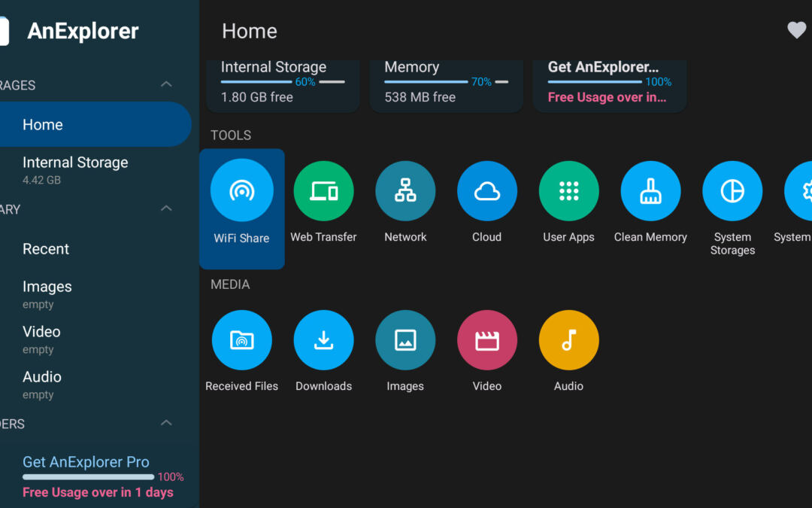Click the Memory usage progress bar
812x508 pixels.
point(426,82)
